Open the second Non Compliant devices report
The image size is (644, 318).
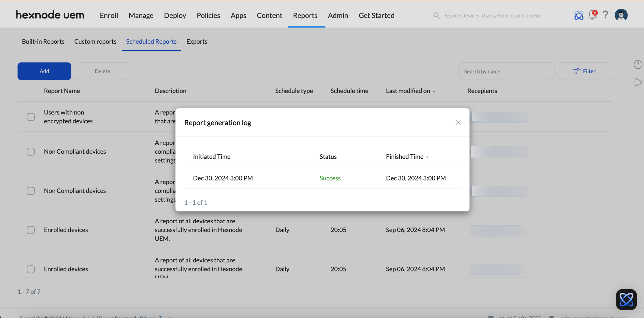[x=75, y=191]
